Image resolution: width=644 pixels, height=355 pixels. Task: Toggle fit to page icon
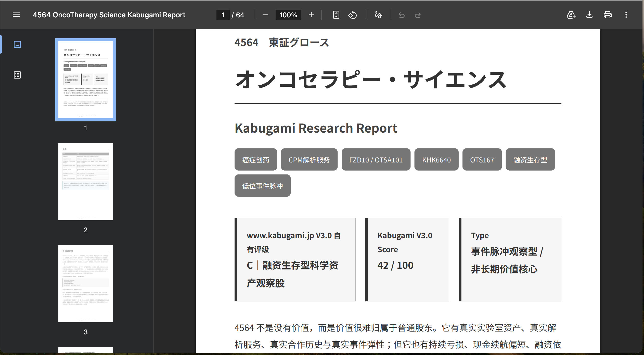[336, 15]
